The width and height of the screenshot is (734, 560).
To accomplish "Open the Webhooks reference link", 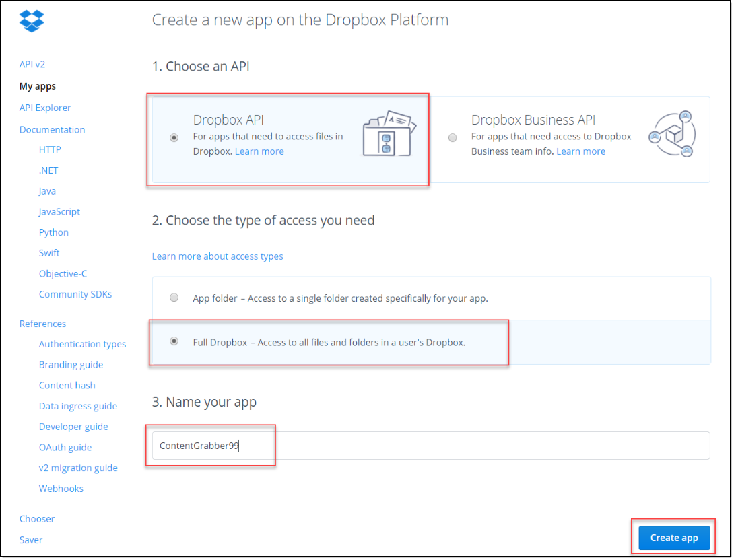I will click(61, 489).
